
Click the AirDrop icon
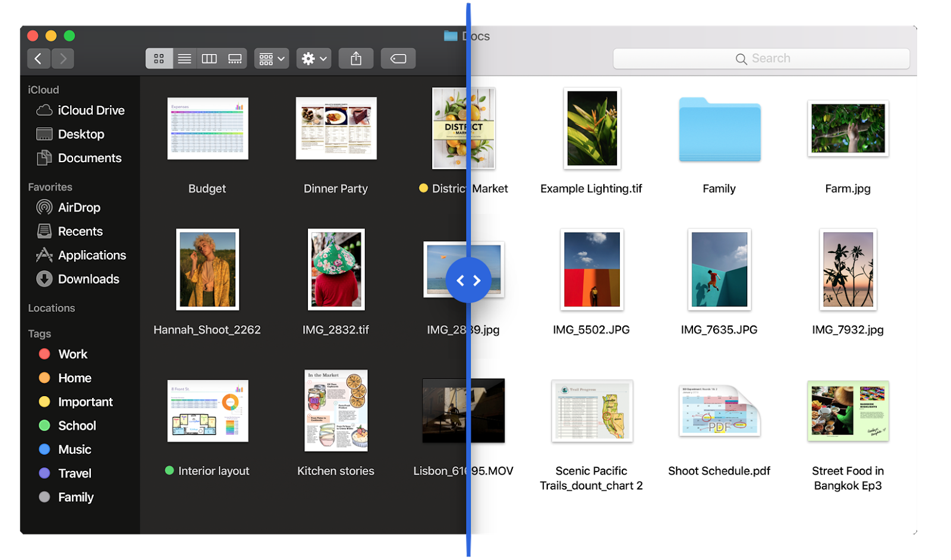(x=45, y=207)
